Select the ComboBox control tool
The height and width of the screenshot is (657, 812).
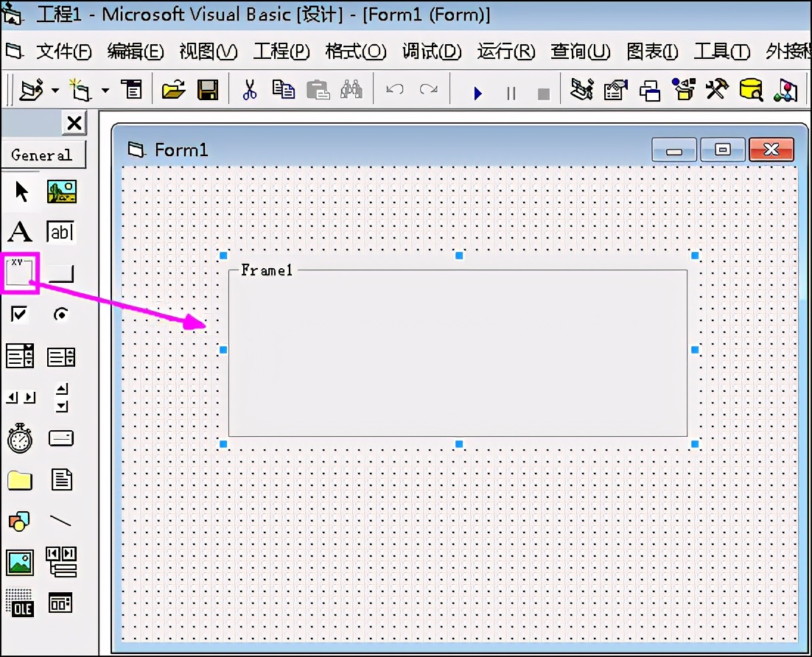tap(20, 356)
